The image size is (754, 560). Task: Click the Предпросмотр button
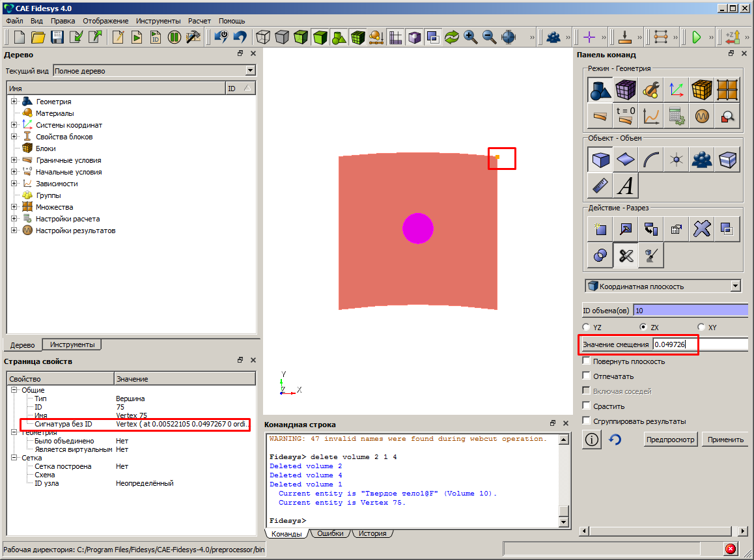(671, 440)
